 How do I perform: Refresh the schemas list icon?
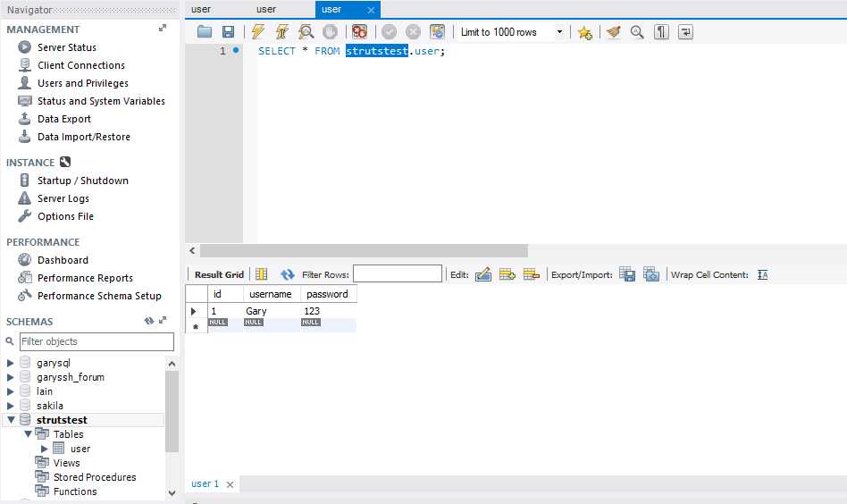click(149, 321)
